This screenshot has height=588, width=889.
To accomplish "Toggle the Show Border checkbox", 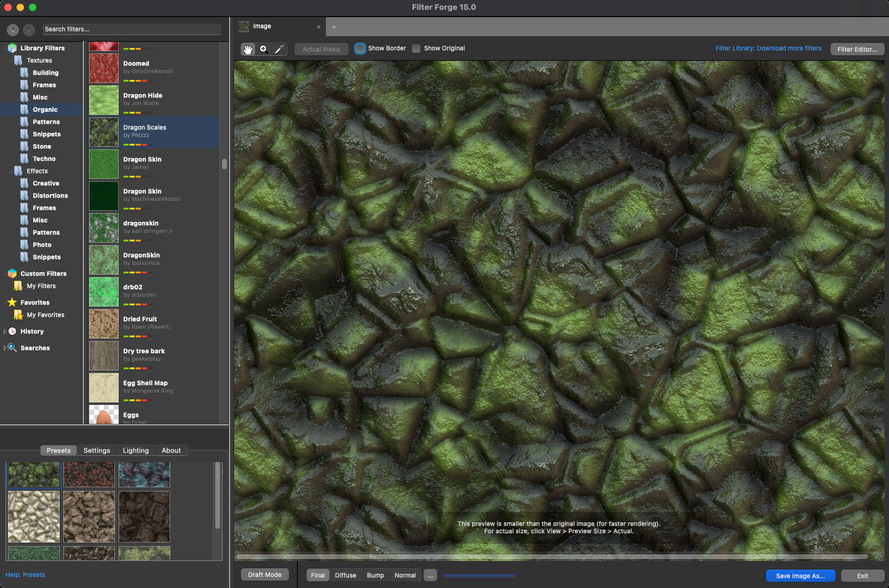I will pyautogui.click(x=360, y=49).
